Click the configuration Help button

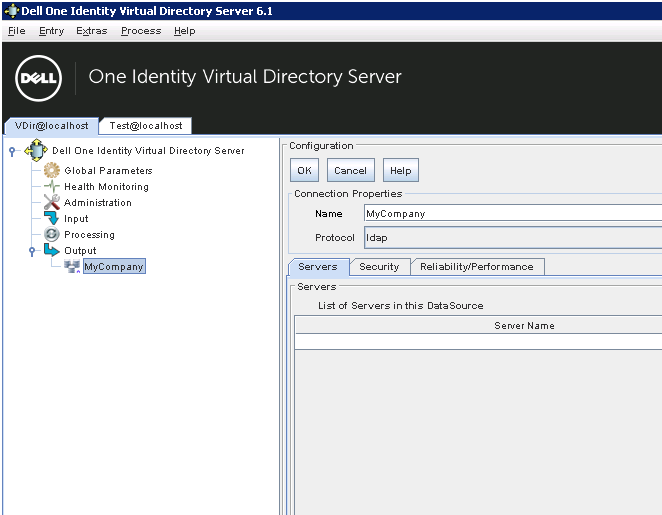[x=401, y=170]
